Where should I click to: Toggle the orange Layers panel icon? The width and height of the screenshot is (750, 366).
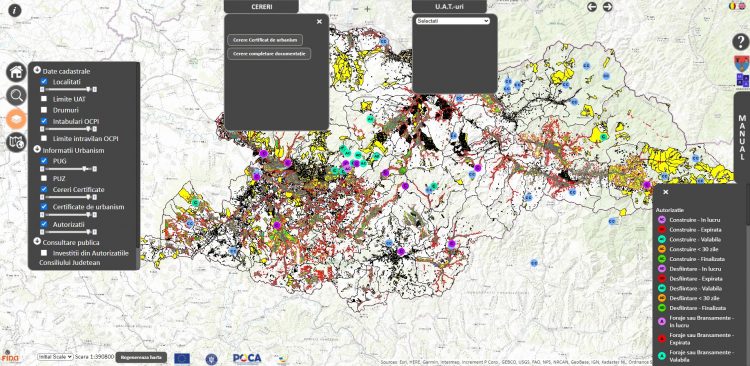16,119
